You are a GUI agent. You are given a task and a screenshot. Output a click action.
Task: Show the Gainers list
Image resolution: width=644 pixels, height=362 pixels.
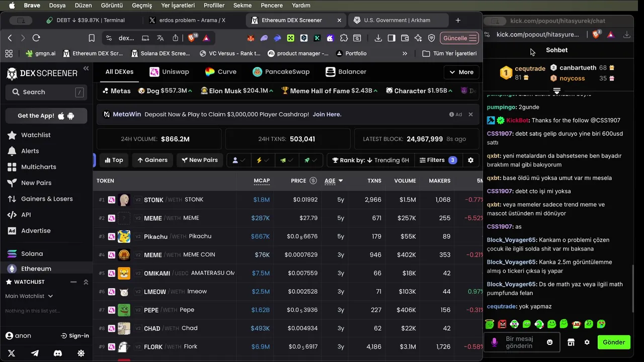point(152,160)
